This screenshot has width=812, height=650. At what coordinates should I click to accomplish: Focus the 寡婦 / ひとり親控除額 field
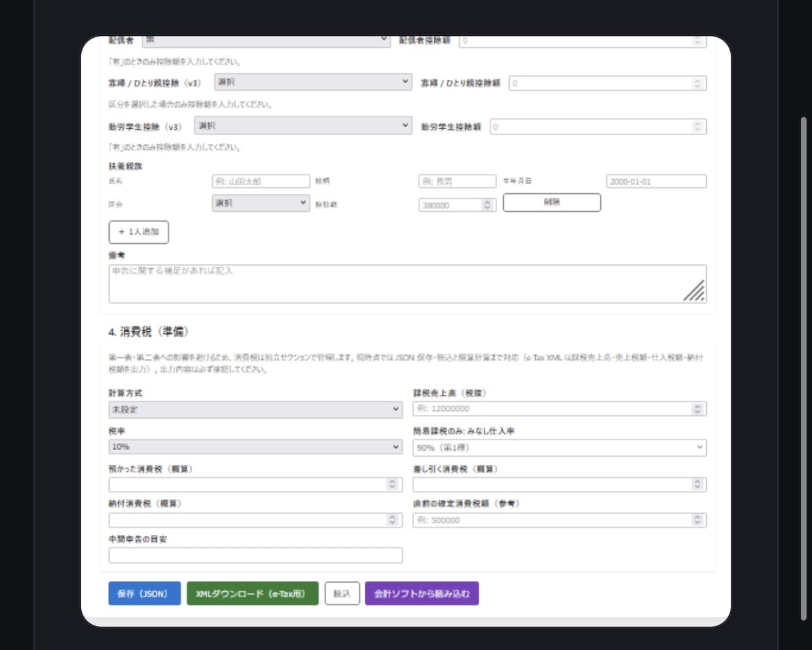pos(608,83)
